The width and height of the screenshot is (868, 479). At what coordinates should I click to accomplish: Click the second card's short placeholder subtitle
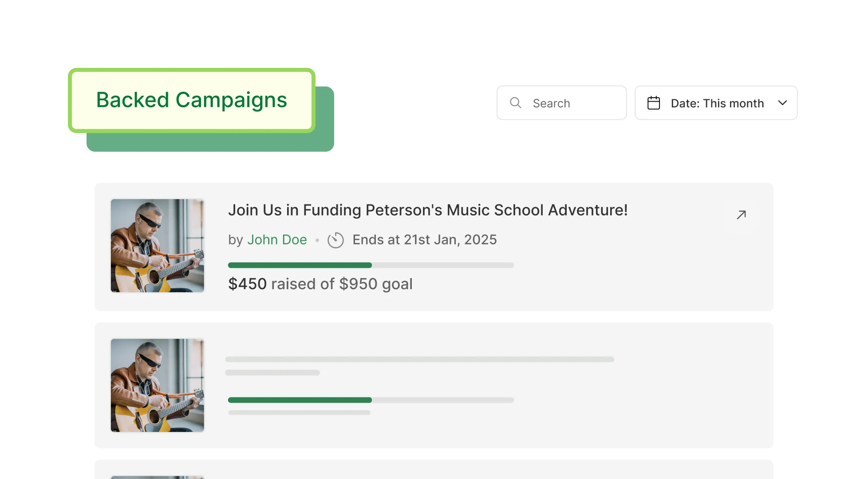click(x=272, y=373)
